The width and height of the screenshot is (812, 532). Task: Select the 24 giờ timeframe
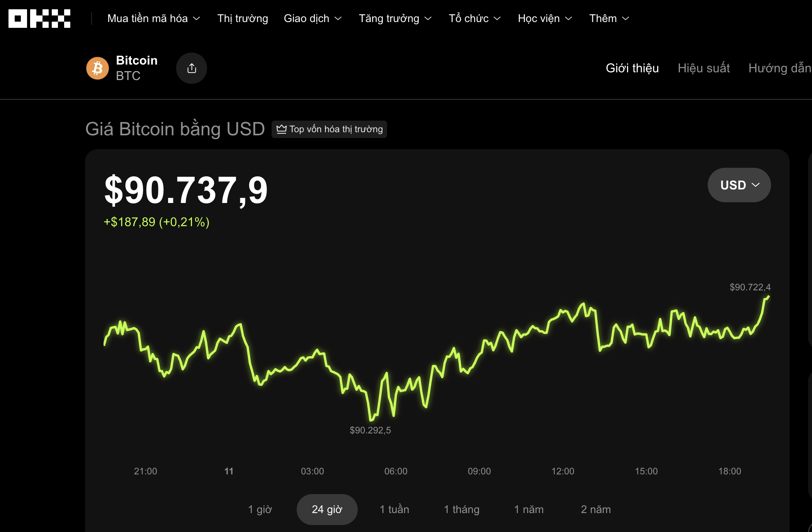327,509
